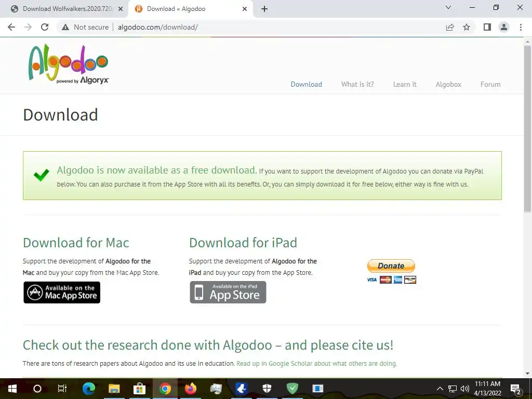Click the 'Algodoo is now available as a free download' text

[x=156, y=170]
